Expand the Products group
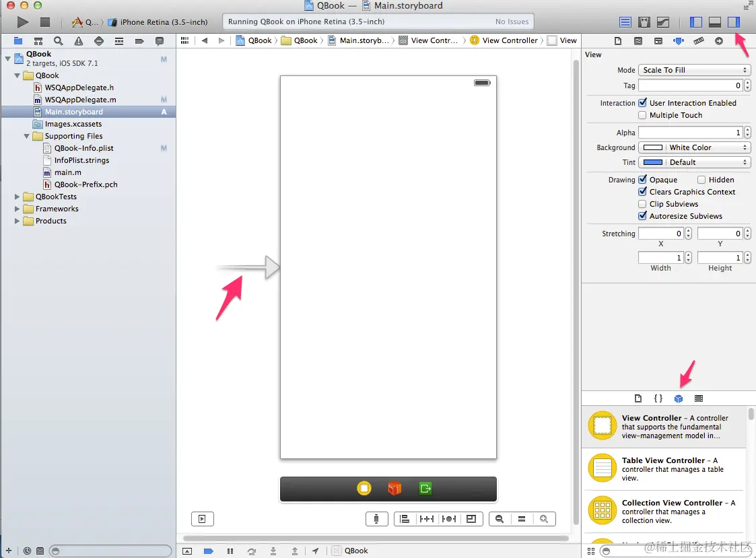Image resolution: width=756 pixels, height=558 pixels. click(x=18, y=221)
